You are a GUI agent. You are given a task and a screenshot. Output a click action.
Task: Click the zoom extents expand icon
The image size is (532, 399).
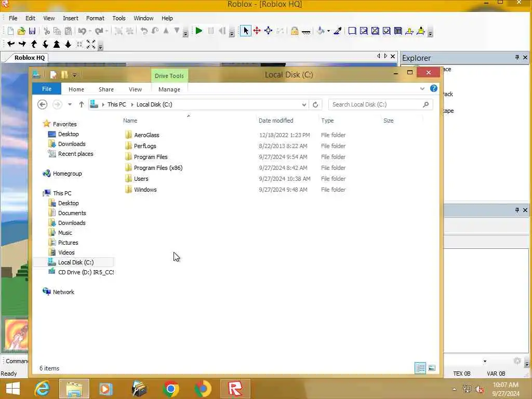click(x=91, y=44)
